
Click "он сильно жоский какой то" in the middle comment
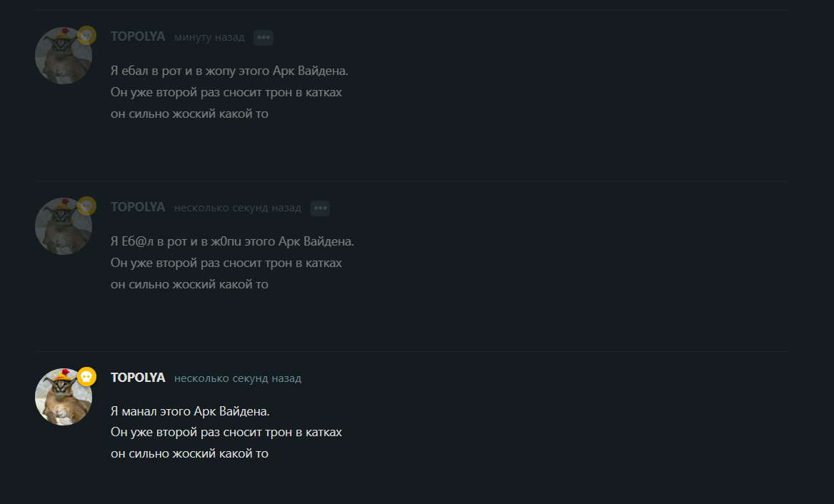click(189, 284)
